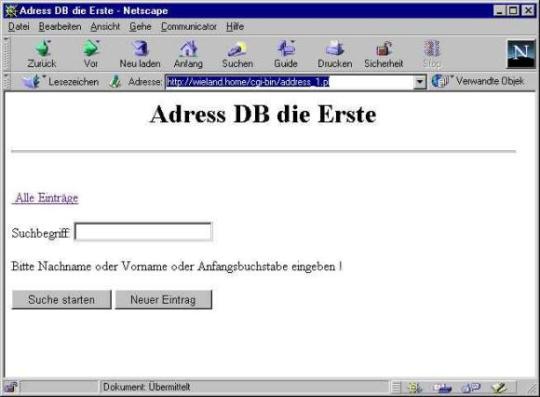Open the Datei menu
The image size is (540, 397).
[x=19, y=27]
